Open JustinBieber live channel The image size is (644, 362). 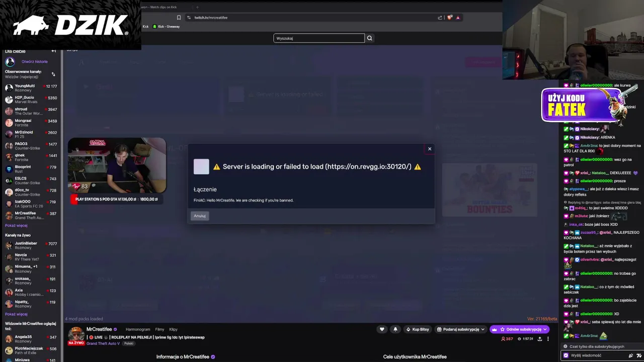pyautogui.click(x=31, y=245)
